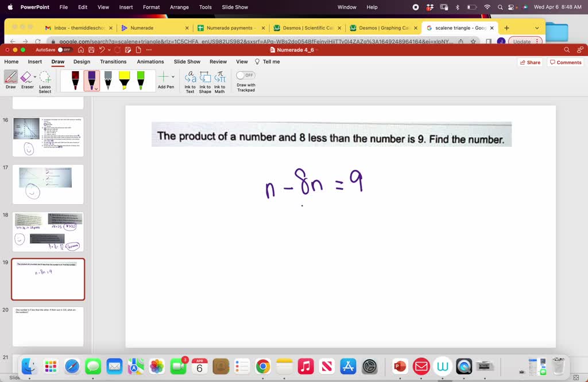Open Wi-Fi status in menu bar
Image resolution: width=588 pixels, height=382 pixels.
coord(487,7)
